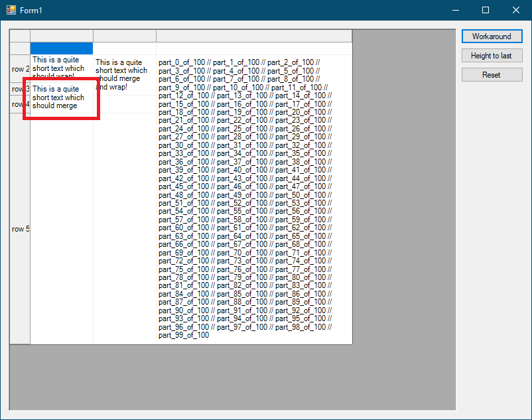The image size is (532, 420).
Task: Click the Workaround button
Action: (x=492, y=36)
